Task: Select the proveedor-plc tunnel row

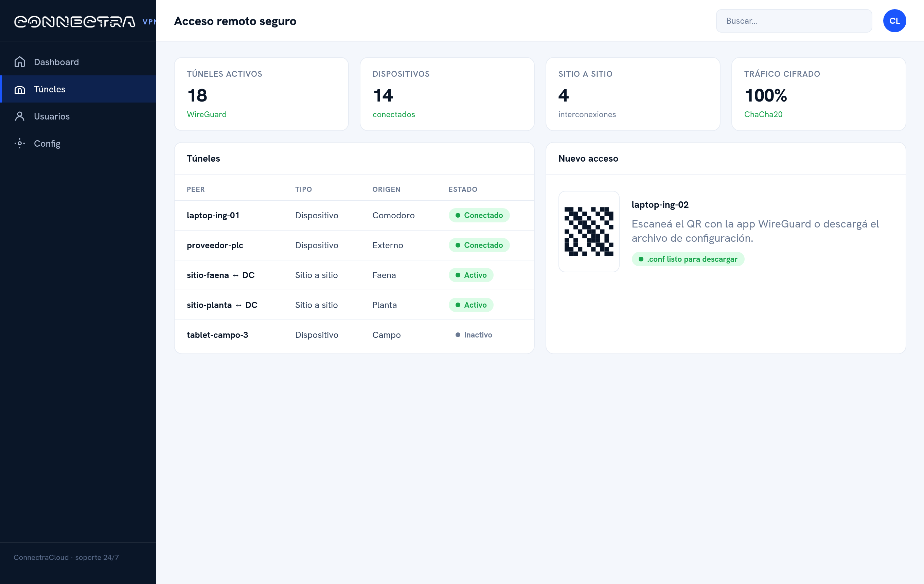Action: [354, 245]
